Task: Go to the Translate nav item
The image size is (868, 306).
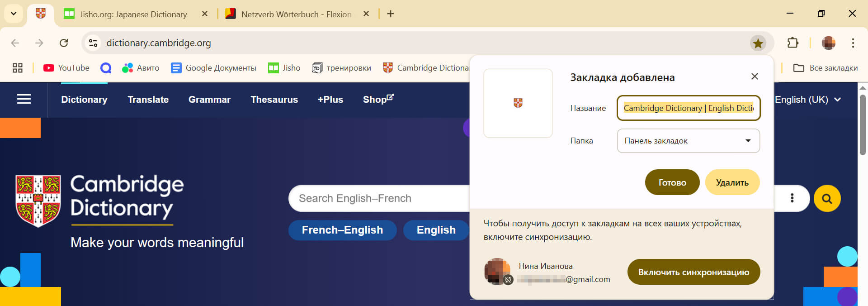Action: click(x=148, y=100)
